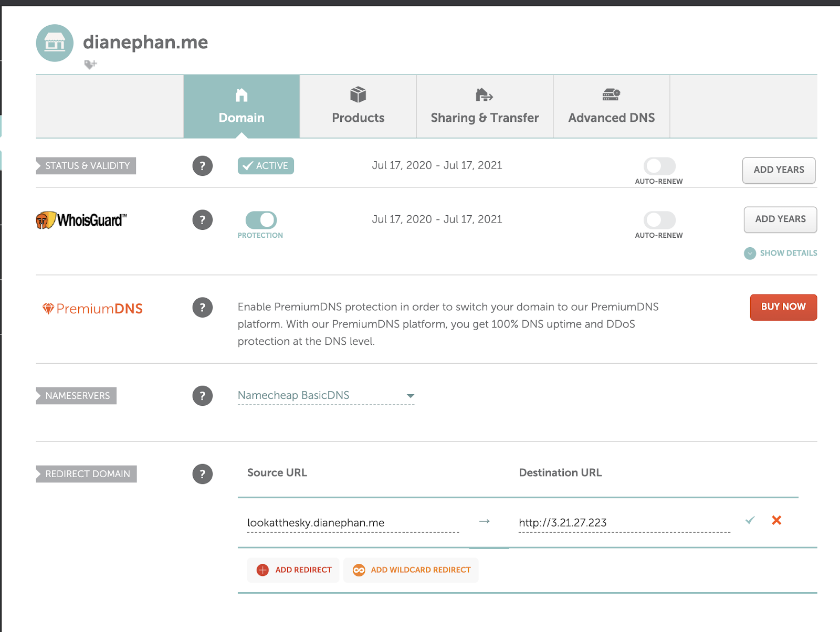Click Add Years for WhoisGuard
This screenshot has height=632, width=840.
tap(781, 219)
